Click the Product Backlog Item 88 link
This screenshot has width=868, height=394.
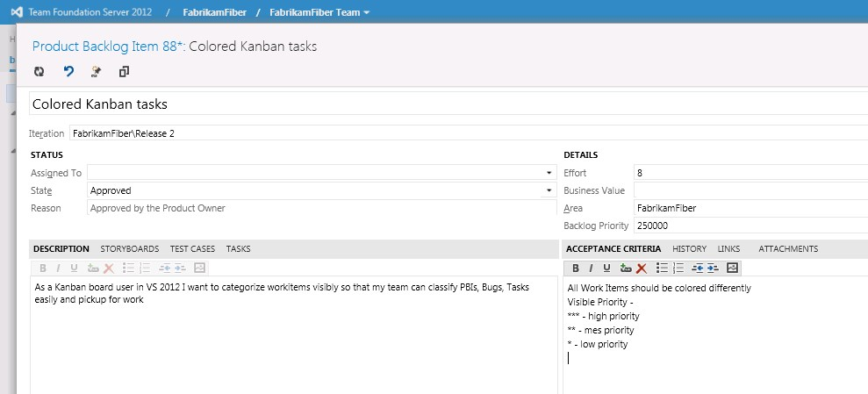point(107,46)
